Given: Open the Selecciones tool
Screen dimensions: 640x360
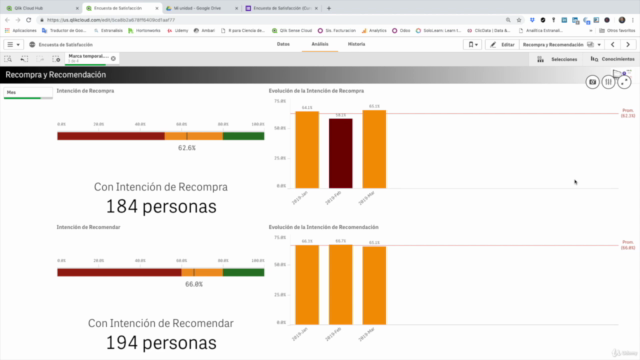Looking at the screenshot, I should click(x=558, y=59).
